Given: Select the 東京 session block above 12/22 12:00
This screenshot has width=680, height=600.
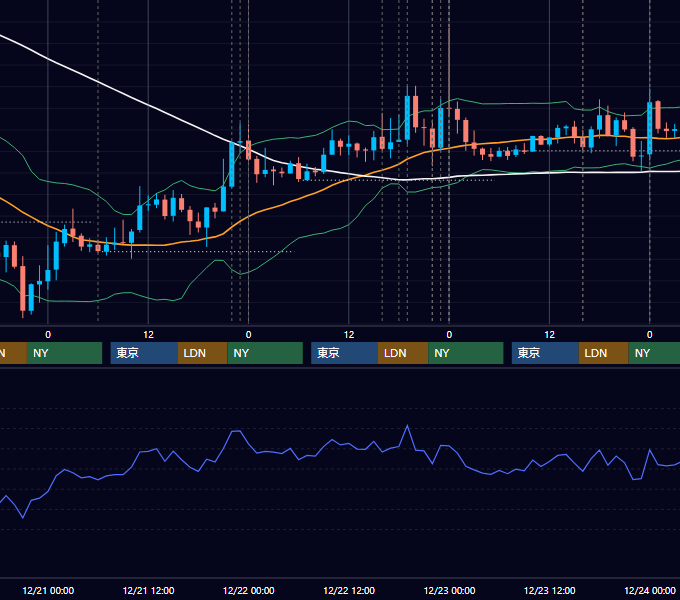Looking at the screenshot, I should pyautogui.click(x=344, y=353).
